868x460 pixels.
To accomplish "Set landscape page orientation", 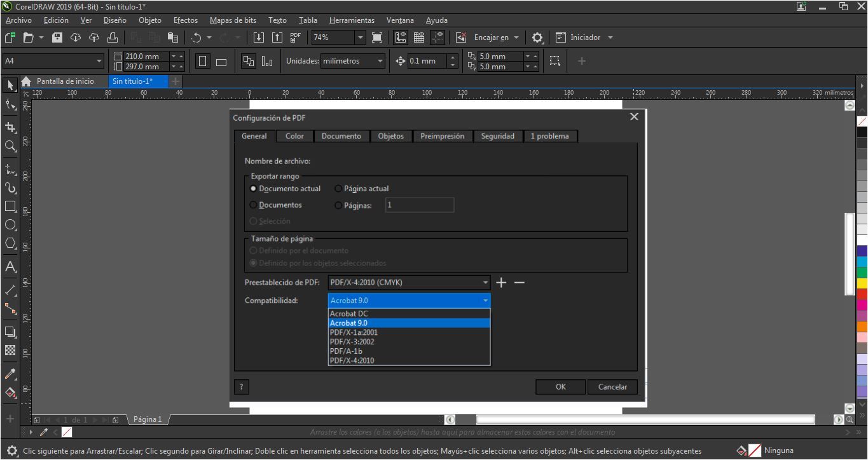I will 221,62.
